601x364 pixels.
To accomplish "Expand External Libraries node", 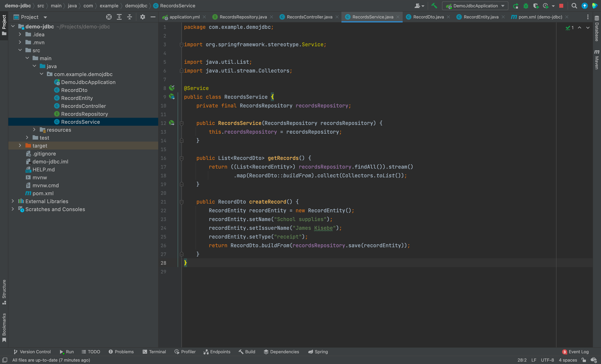I will tap(13, 201).
